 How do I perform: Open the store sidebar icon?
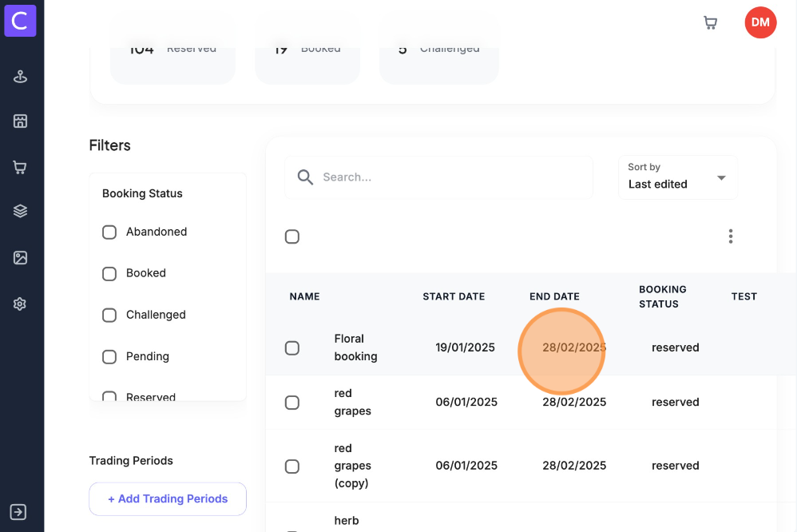tap(20, 121)
